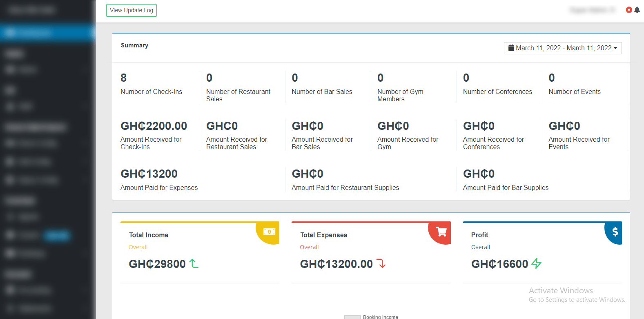Viewport: 644px width, 319px height.
Task: Click Overall label under Total Income
Action: point(138,247)
